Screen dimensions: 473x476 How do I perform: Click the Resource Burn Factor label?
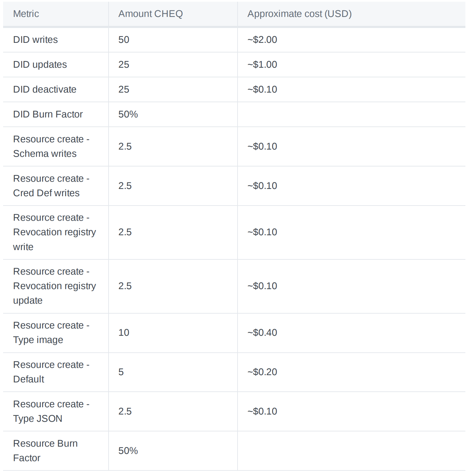pyautogui.click(x=45, y=451)
